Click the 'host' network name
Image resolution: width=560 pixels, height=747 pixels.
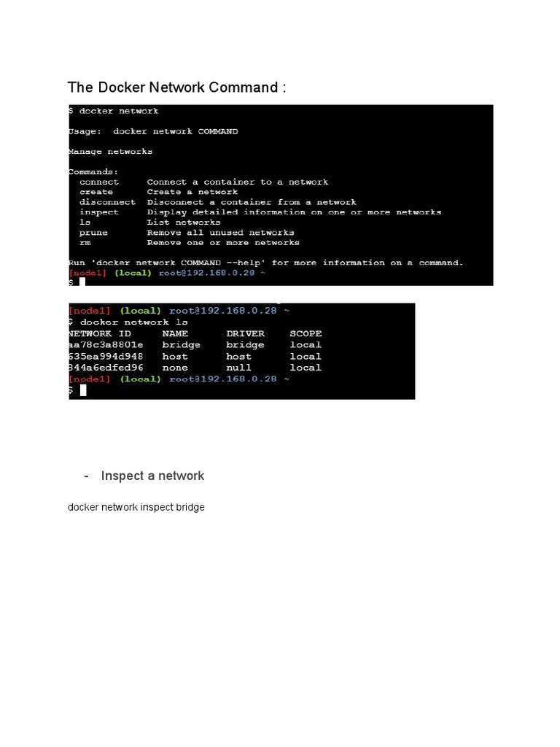(x=175, y=356)
